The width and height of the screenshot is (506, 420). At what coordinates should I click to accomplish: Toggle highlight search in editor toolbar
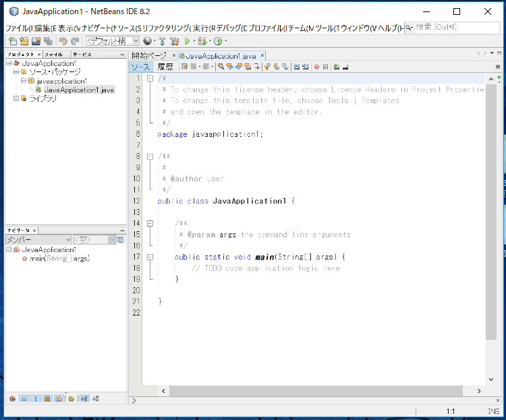(x=248, y=67)
